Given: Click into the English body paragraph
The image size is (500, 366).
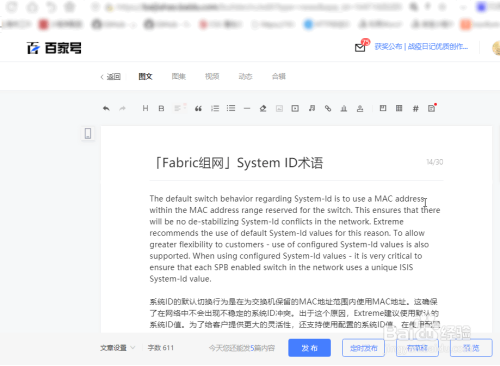Looking at the screenshot, I should [295, 239].
